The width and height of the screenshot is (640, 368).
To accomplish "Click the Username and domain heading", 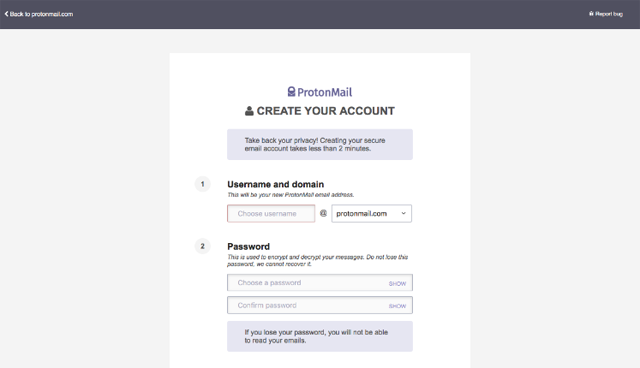I will [276, 184].
